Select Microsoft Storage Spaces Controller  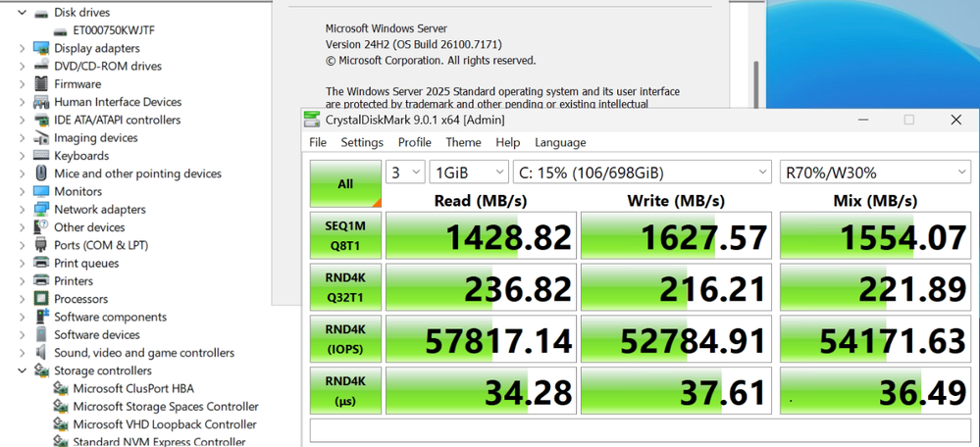click(166, 407)
